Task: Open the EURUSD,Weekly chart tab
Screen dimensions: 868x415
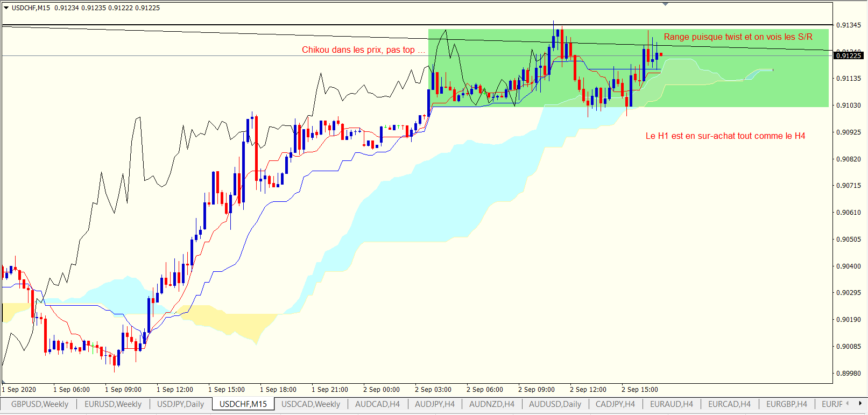Action: [x=113, y=404]
